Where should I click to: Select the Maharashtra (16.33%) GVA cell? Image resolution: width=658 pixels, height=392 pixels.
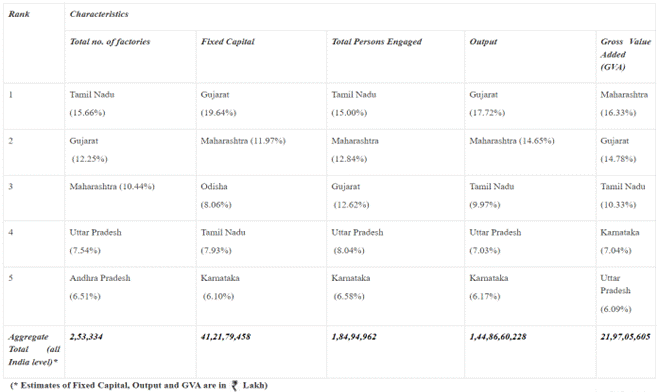click(625, 106)
